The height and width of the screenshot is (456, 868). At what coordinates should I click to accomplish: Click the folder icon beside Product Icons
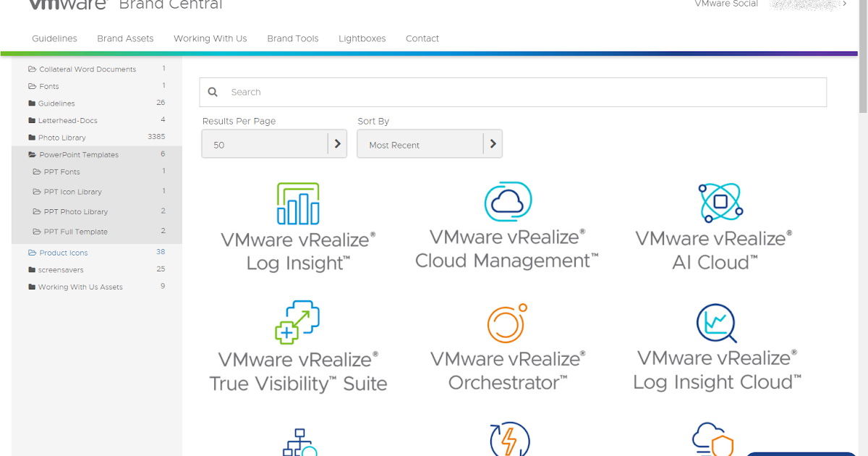(x=32, y=253)
